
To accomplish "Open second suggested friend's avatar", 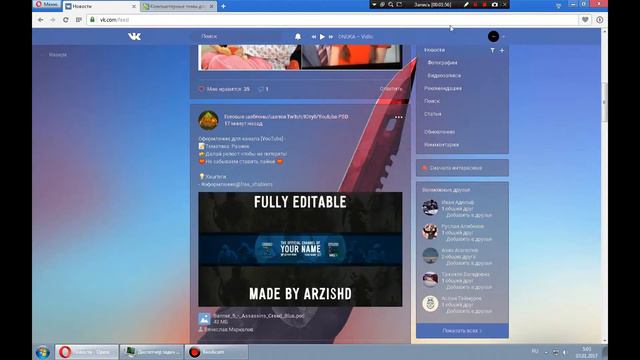I will tap(430, 231).
